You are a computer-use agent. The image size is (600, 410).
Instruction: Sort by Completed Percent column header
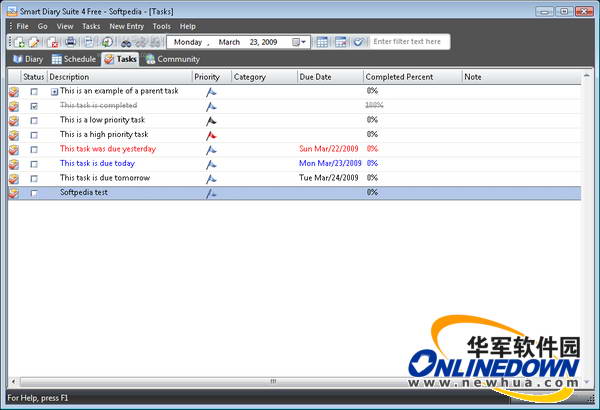(x=412, y=77)
